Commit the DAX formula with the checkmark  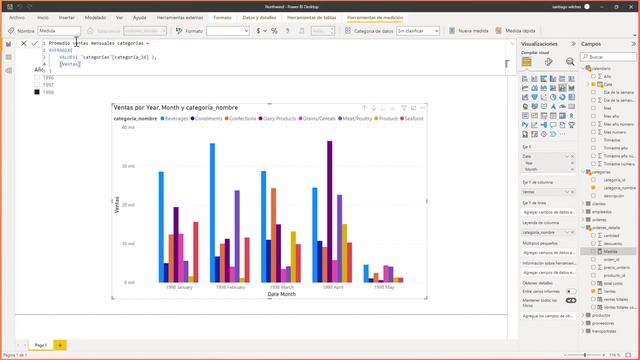pos(34,43)
